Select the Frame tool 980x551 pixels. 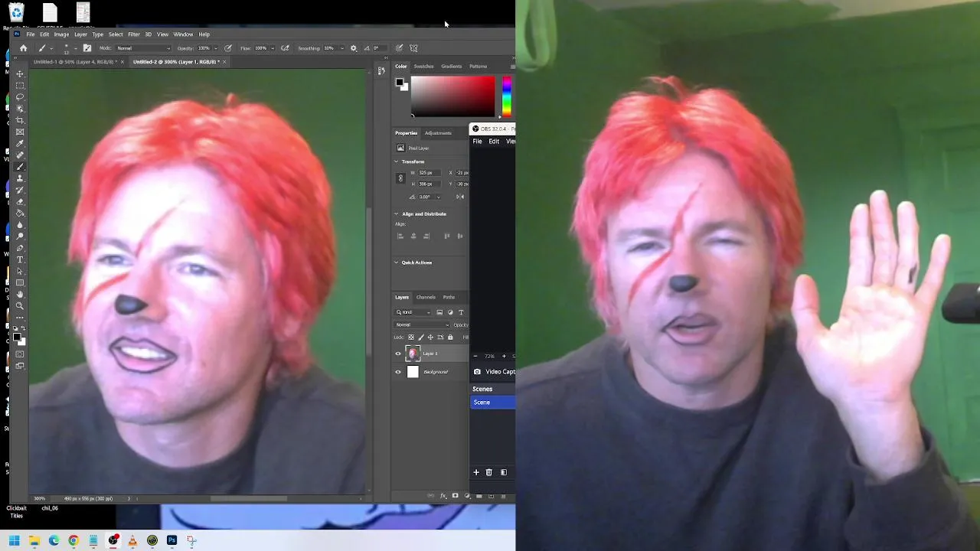tap(20, 132)
